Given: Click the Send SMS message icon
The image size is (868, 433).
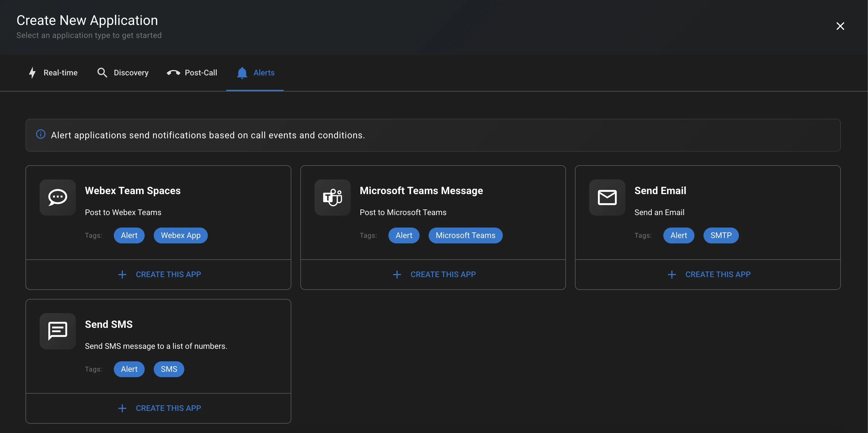Looking at the screenshot, I should point(58,331).
